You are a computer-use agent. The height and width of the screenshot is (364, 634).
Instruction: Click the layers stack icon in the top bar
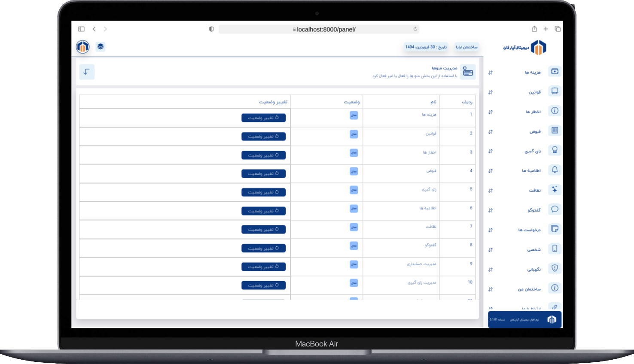click(x=101, y=47)
